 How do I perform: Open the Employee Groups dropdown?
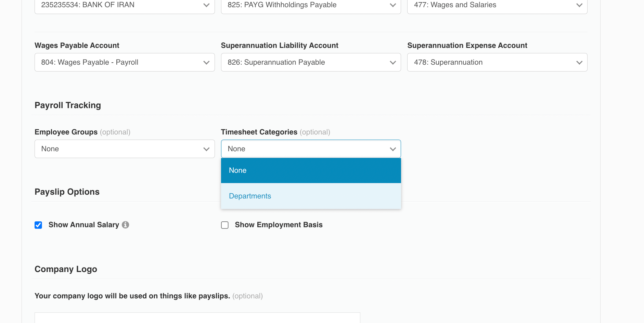(x=124, y=149)
